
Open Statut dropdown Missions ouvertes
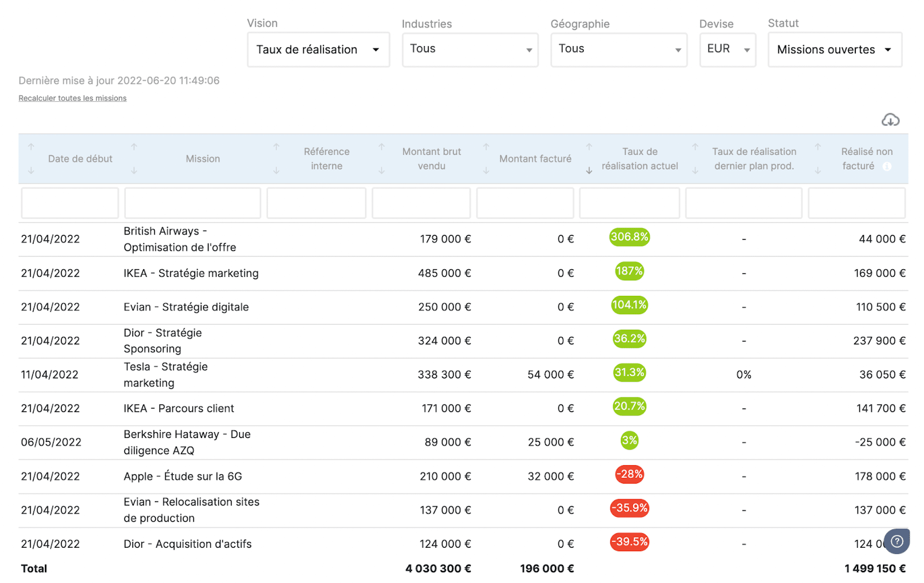tap(835, 50)
